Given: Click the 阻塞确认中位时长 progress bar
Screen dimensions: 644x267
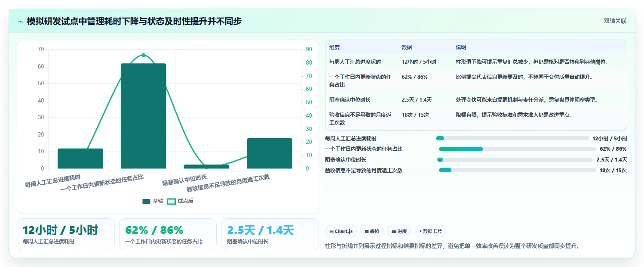Looking at the screenshot, I should pyautogui.click(x=515, y=160).
